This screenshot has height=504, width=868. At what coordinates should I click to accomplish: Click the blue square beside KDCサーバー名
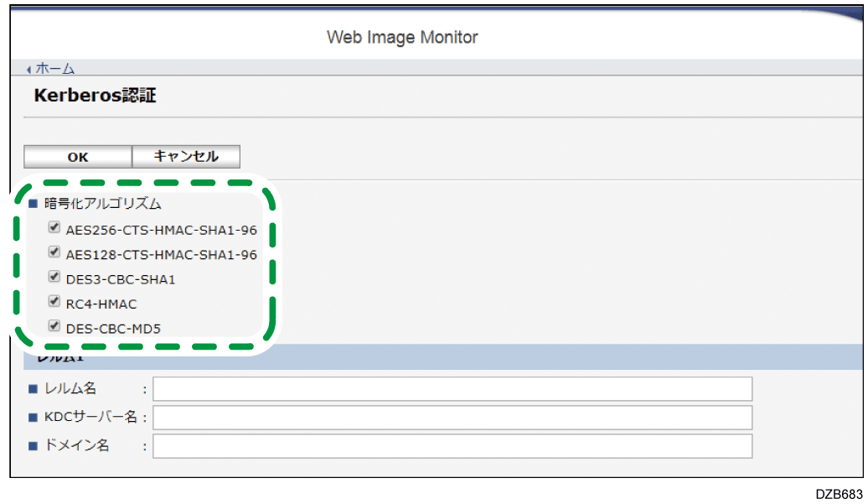(x=33, y=418)
